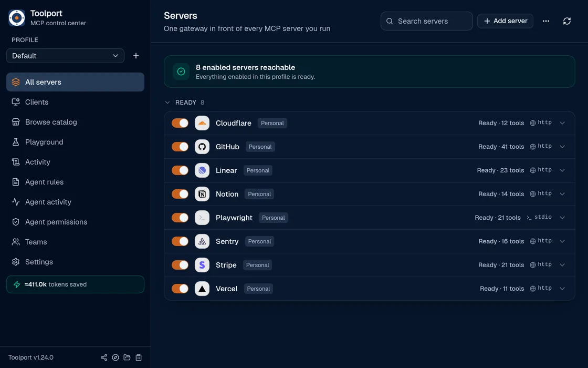Screen dimensions: 588x368
Task: Open the Activity page
Action: pos(76,162)
